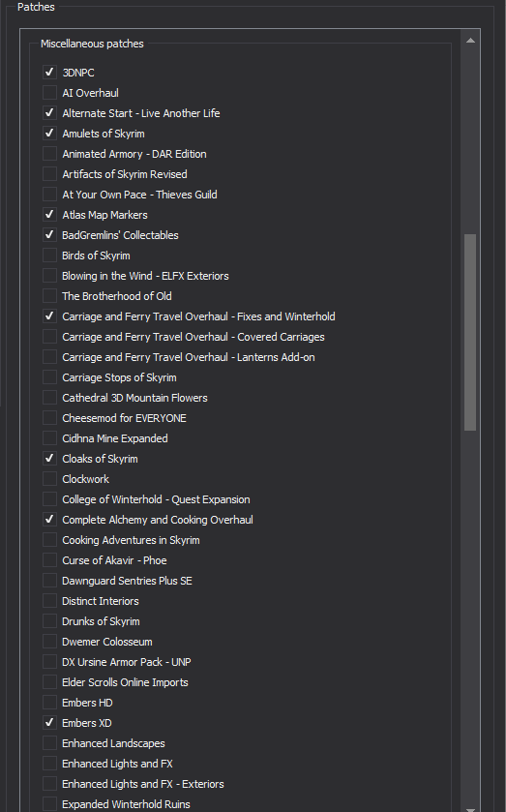Uncheck Alternate Start - Live Another Life

(49, 113)
